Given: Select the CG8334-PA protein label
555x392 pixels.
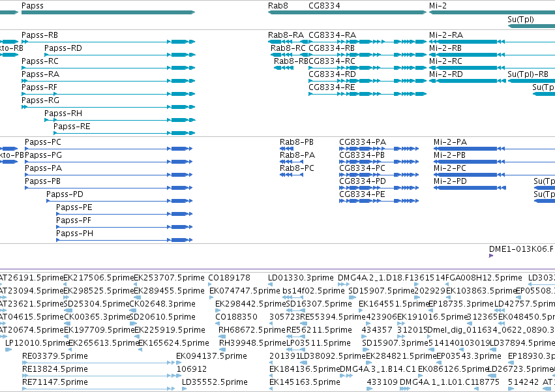Looking at the screenshot, I should coord(363,142).
